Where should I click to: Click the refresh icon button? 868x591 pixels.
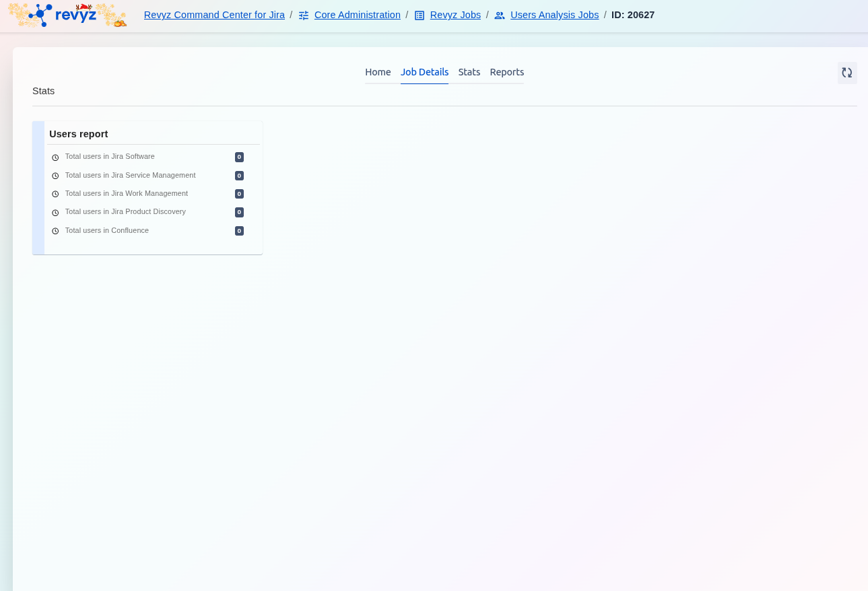(x=847, y=73)
